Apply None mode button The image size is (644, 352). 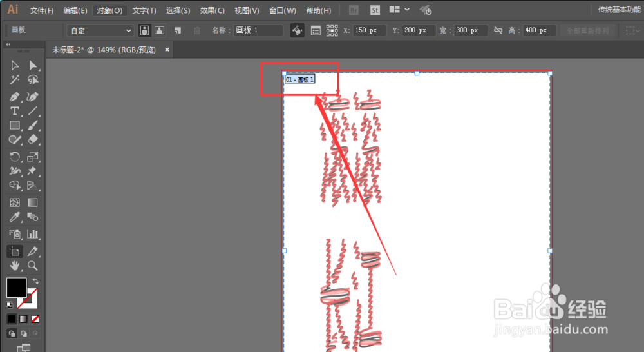35,318
